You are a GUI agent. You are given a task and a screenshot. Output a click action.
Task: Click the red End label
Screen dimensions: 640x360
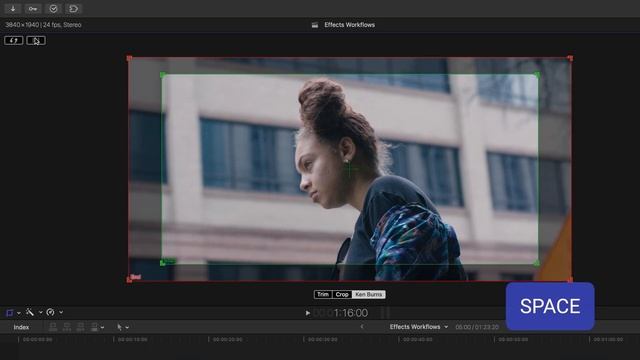(136, 277)
